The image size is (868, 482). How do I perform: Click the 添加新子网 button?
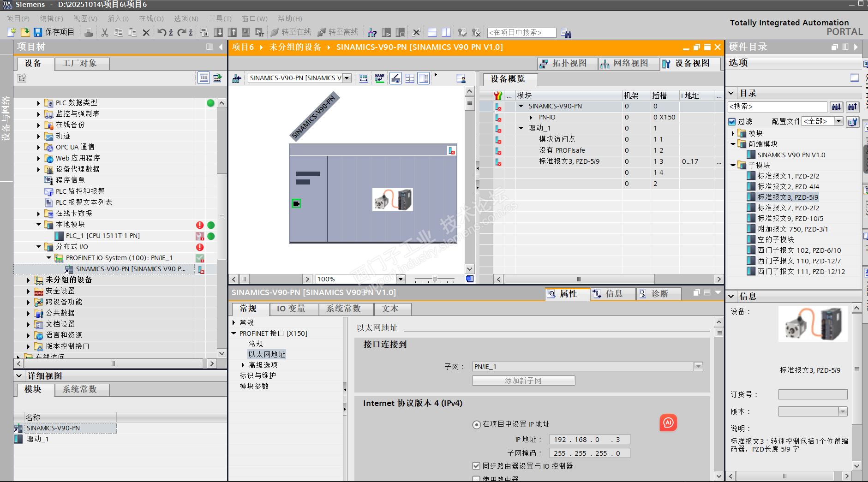pyautogui.click(x=523, y=381)
